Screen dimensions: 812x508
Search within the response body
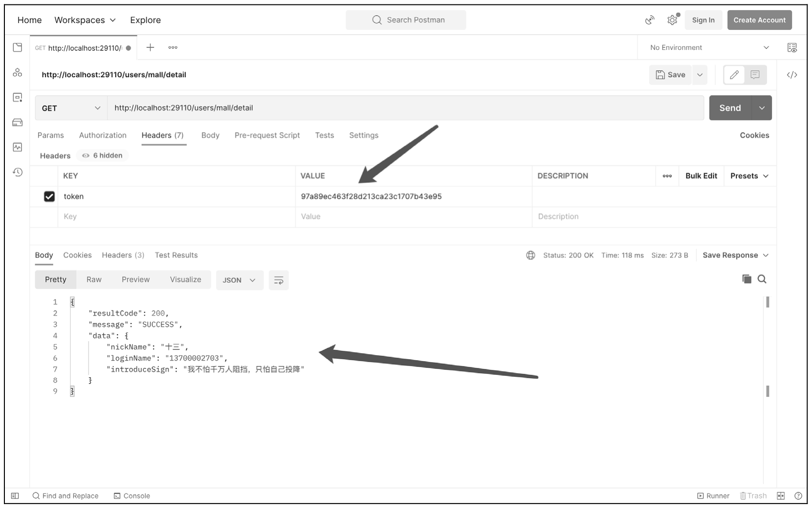762,279
